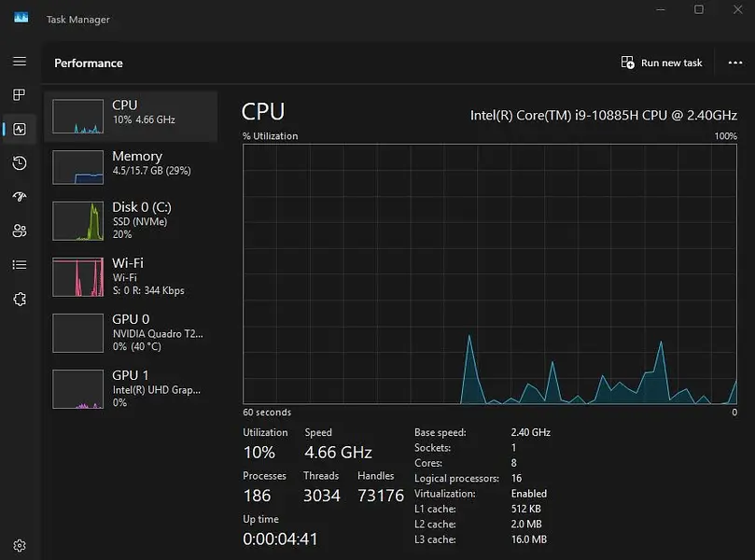Open the App history page icon
The height and width of the screenshot is (560, 755).
20,163
